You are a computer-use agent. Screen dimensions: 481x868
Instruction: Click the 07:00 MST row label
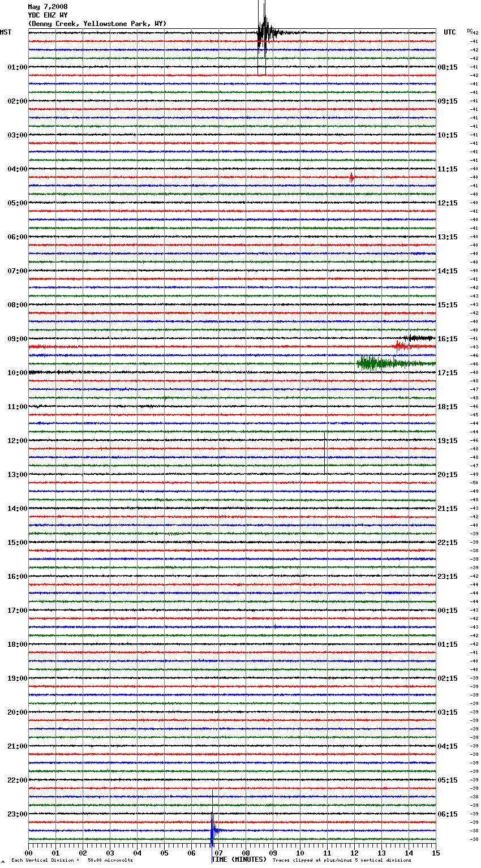pos(17,271)
